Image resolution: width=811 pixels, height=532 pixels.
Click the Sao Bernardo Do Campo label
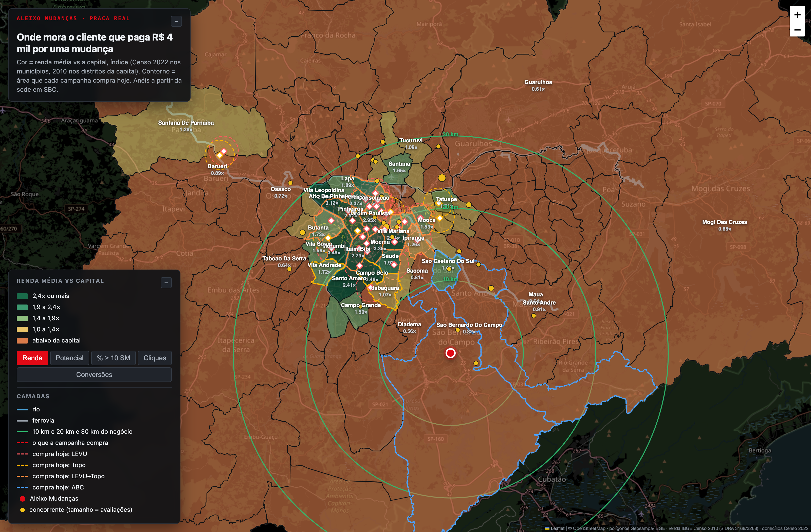coord(469,325)
